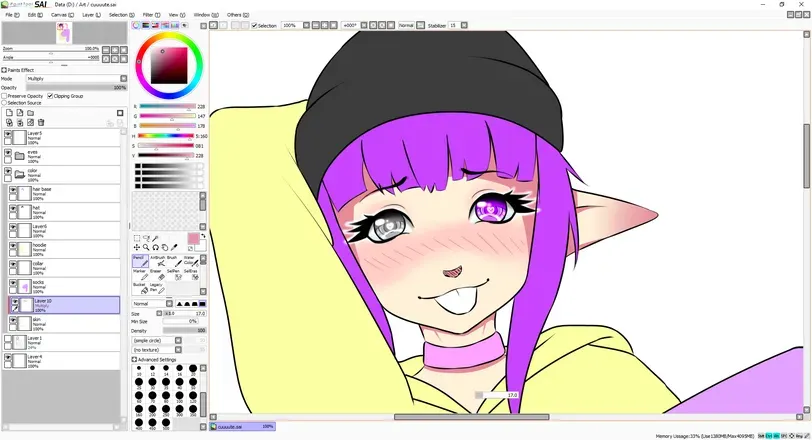Select the SelEras tool
The width and height of the screenshot is (812, 440).
tap(190, 274)
